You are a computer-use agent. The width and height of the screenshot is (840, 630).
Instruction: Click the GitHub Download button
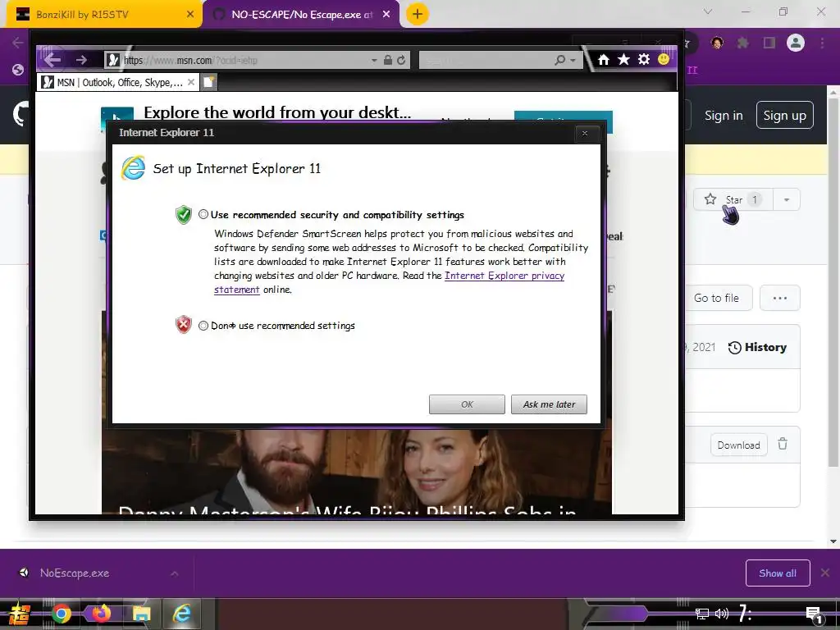[739, 445]
